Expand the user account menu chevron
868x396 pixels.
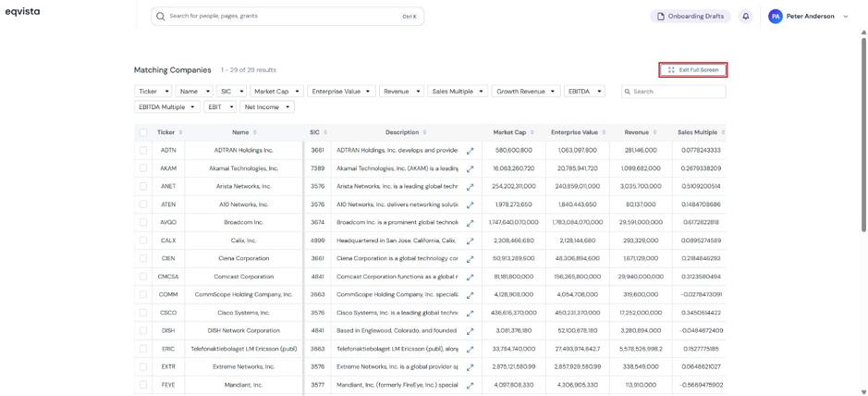pyautogui.click(x=845, y=17)
